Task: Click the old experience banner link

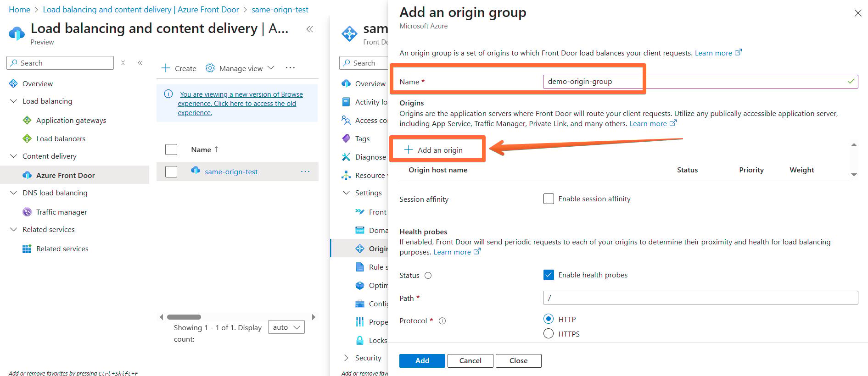Action: tap(240, 103)
